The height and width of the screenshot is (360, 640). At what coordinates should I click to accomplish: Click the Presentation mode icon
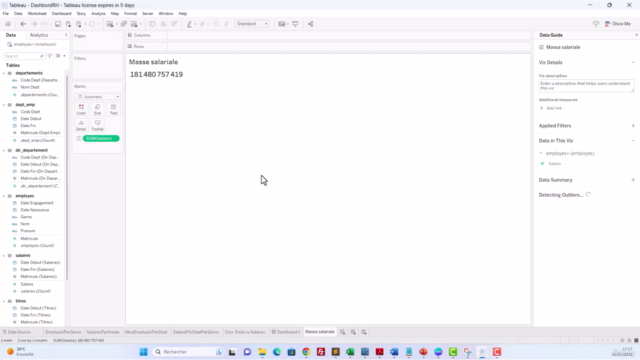click(295, 24)
